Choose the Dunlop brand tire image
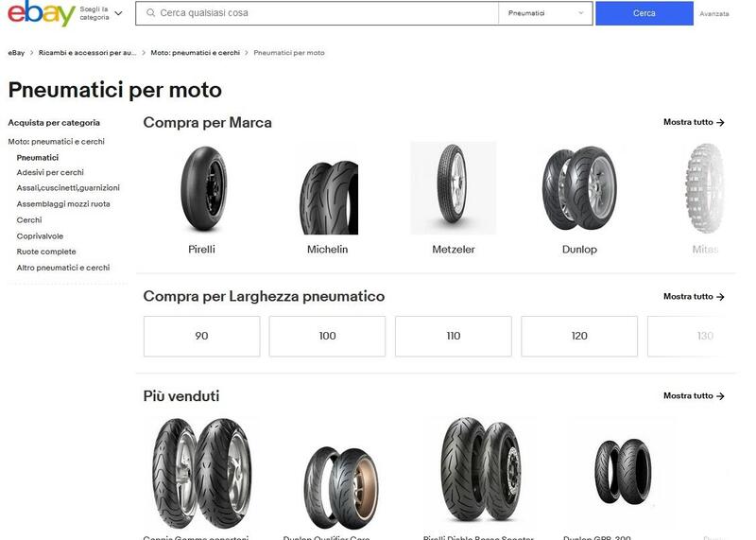This screenshot has width=756, height=540. [579, 188]
